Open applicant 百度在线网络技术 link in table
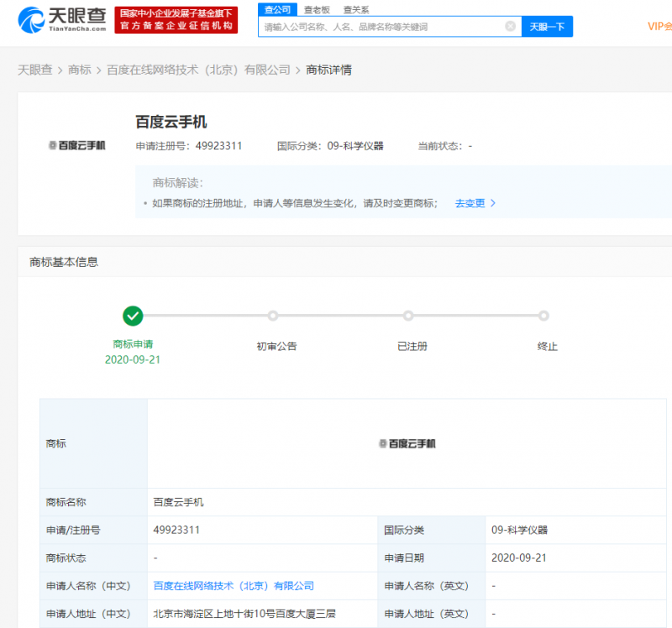This screenshot has width=672, height=628. click(234, 586)
